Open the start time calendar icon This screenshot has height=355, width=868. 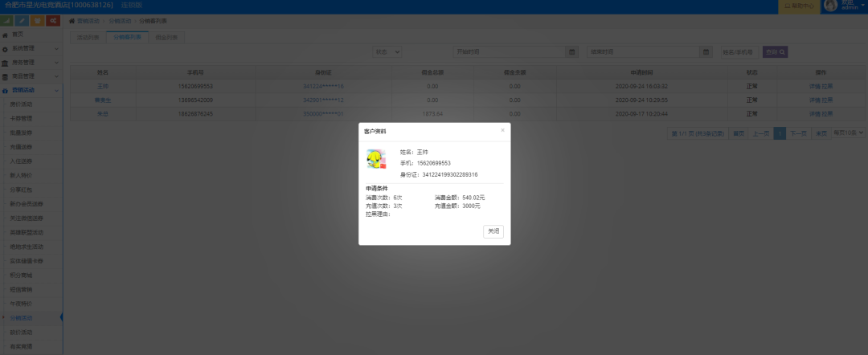point(572,52)
